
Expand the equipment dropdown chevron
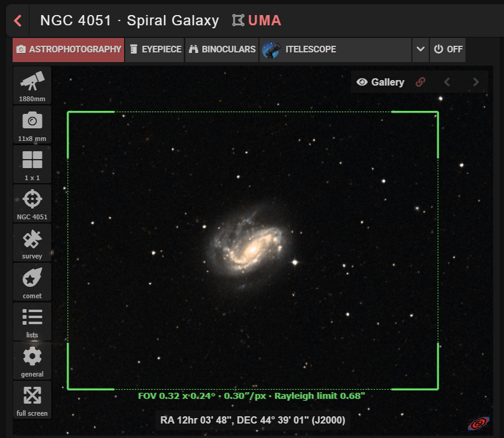point(420,49)
